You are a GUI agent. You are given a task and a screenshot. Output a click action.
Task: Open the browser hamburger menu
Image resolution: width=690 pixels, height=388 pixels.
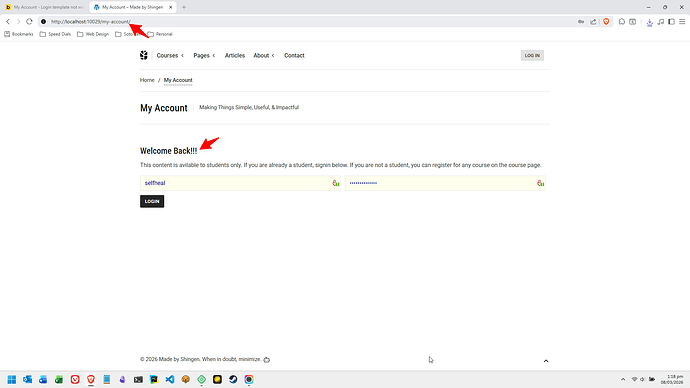[682, 22]
